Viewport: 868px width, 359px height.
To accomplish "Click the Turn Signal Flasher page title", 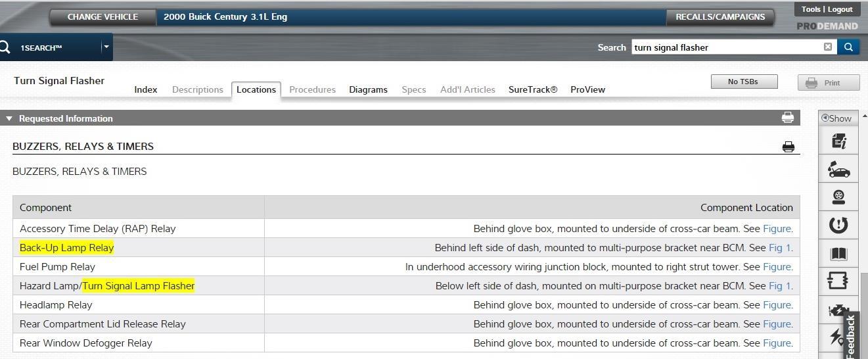I will pos(59,81).
